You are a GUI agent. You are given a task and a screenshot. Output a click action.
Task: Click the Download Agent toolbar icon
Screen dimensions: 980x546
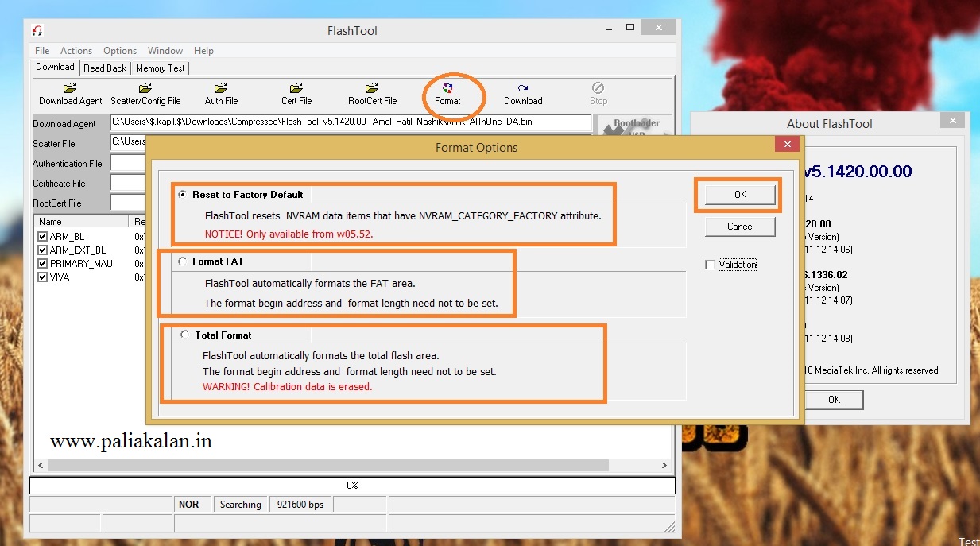(x=70, y=94)
